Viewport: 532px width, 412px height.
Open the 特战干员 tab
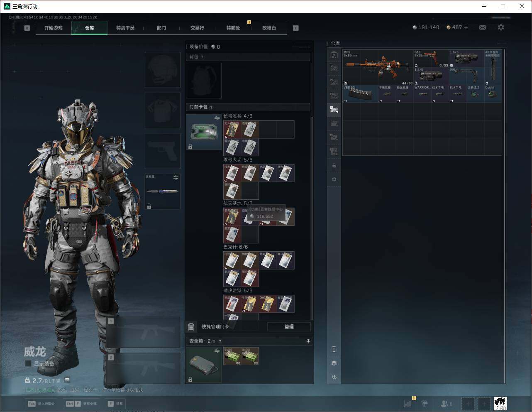[125, 28]
